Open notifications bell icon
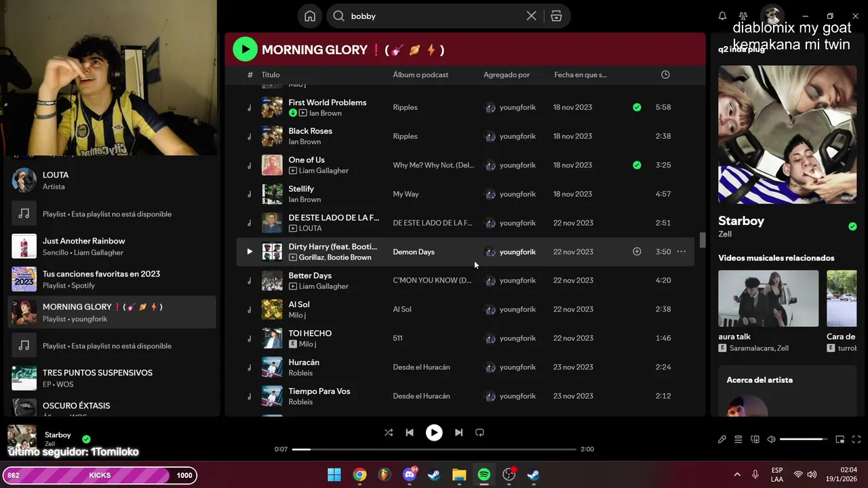868x488 pixels. (722, 16)
